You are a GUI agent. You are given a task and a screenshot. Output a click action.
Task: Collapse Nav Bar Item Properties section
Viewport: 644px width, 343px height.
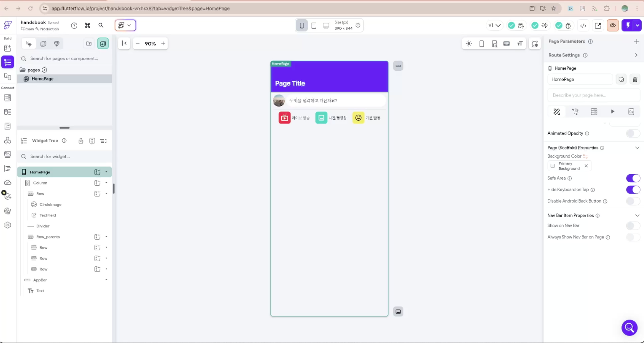click(x=637, y=215)
